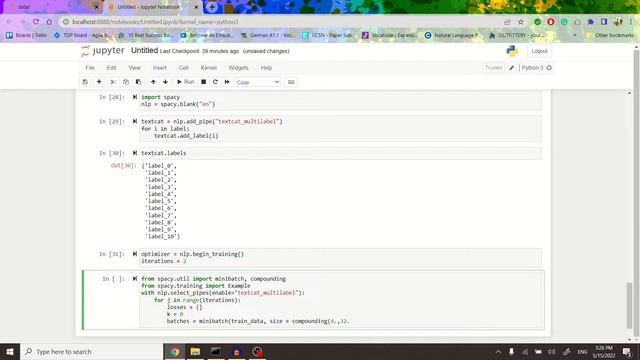The height and width of the screenshot is (360, 640).
Task: Run the active empty-prompt cell icon
Action: tap(135, 279)
